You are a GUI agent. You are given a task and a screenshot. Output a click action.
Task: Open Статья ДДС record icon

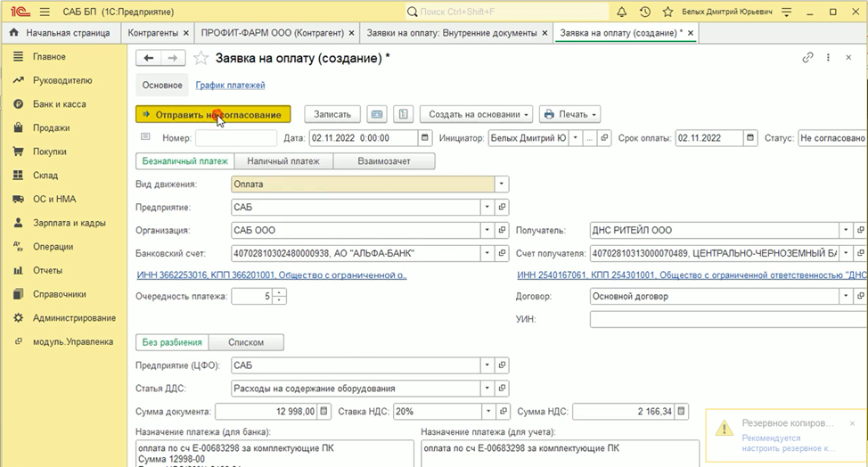click(x=502, y=389)
